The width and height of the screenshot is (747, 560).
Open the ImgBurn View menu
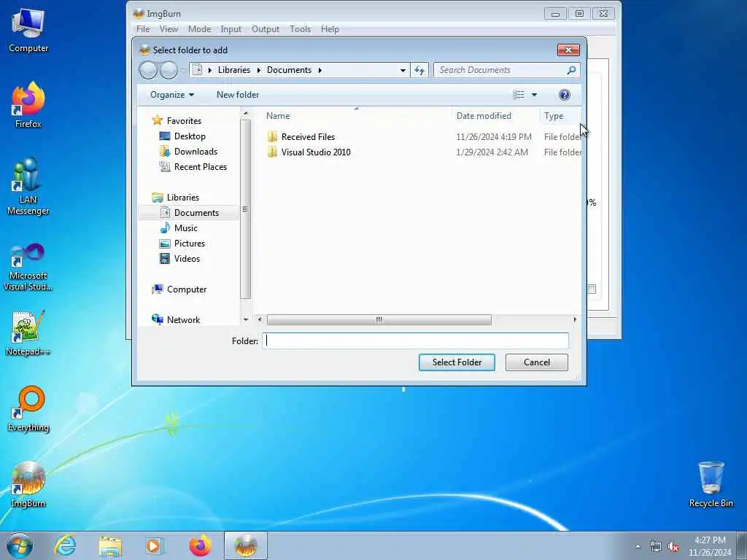(x=169, y=29)
